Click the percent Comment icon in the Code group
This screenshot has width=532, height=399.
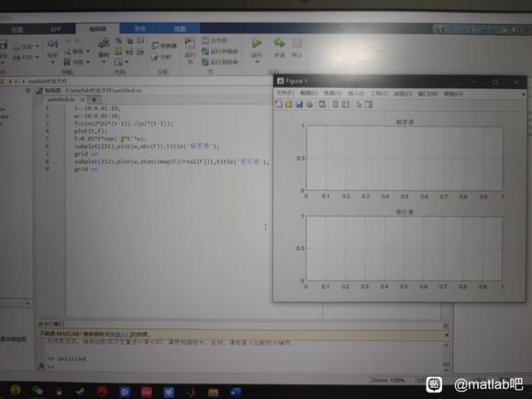(118, 40)
